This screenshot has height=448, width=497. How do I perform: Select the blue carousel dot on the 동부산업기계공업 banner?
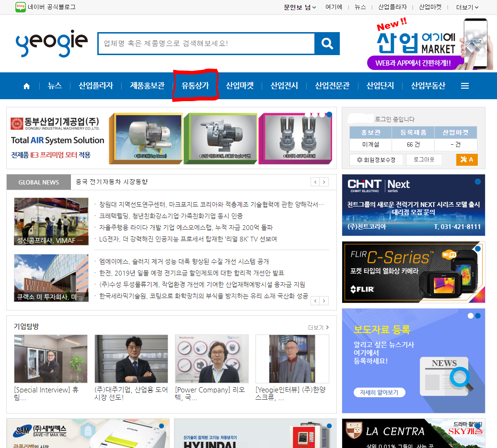[329, 115]
